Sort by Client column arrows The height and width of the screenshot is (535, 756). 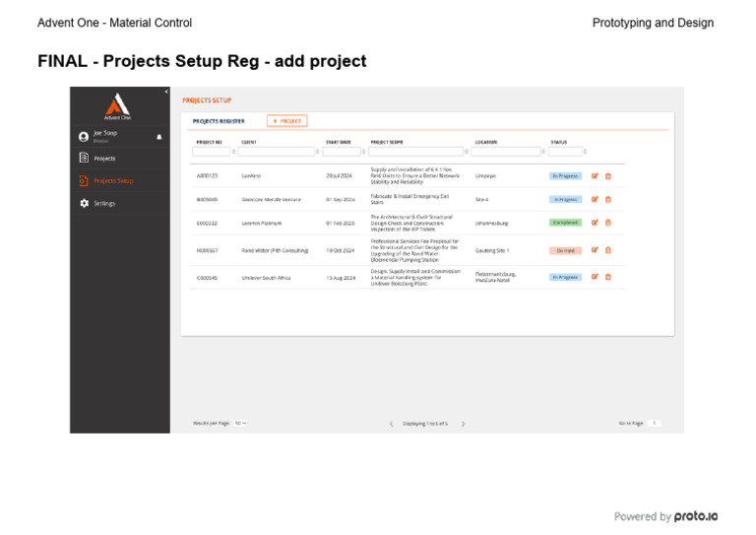(x=317, y=152)
